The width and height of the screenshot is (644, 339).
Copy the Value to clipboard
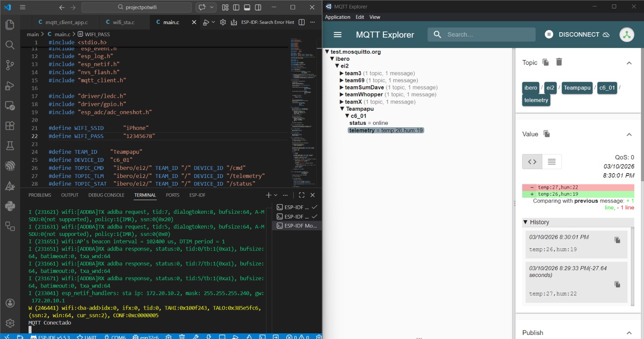tap(547, 134)
